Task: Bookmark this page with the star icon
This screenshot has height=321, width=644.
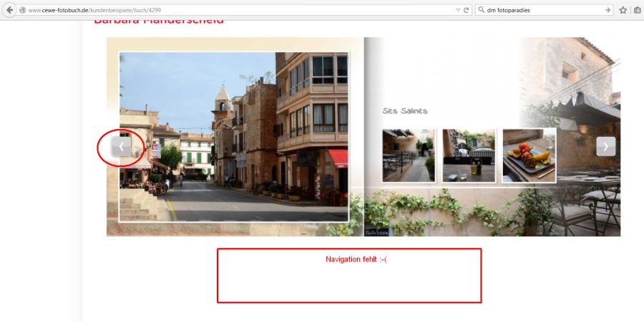Action: click(623, 10)
